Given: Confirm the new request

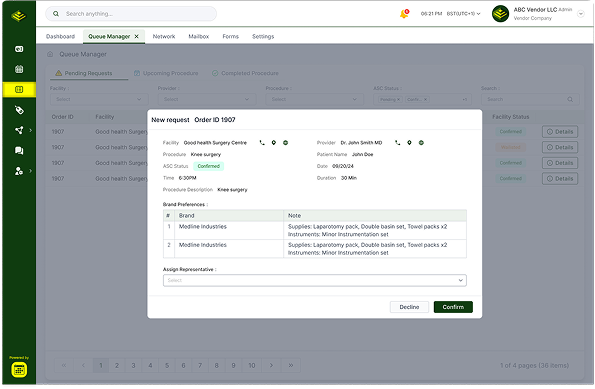Looking at the screenshot, I should click(x=453, y=307).
